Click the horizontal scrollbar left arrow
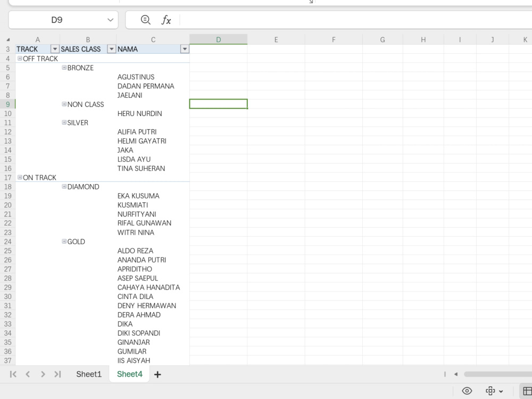532x399 pixels. click(x=456, y=374)
